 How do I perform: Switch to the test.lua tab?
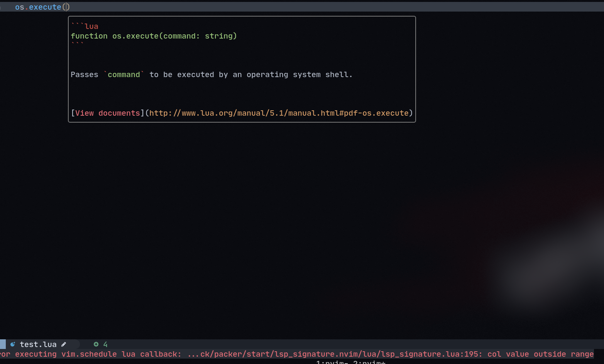pos(38,344)
